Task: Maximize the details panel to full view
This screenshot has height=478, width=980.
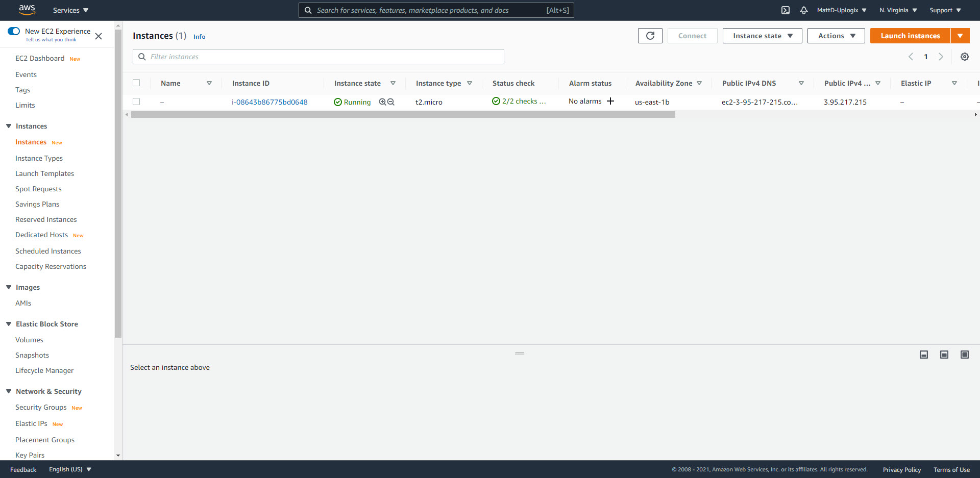Action: 964,355
